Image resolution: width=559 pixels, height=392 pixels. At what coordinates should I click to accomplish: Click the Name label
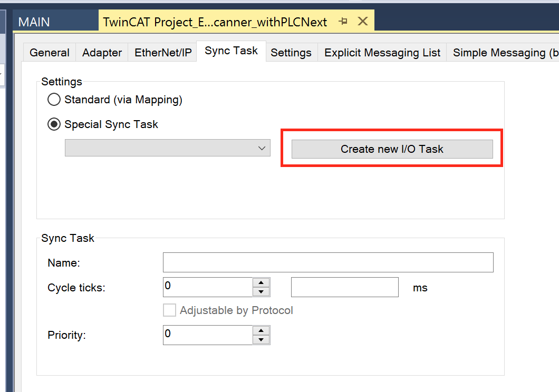pos(64,263)
